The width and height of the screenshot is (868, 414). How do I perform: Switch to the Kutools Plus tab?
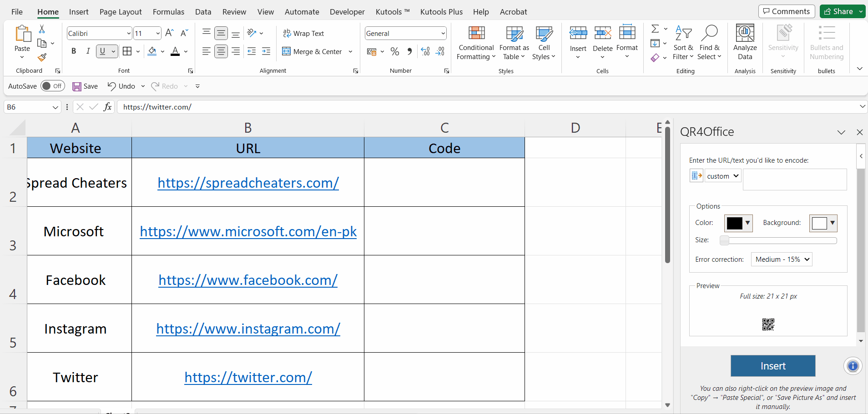pos(441,11)
